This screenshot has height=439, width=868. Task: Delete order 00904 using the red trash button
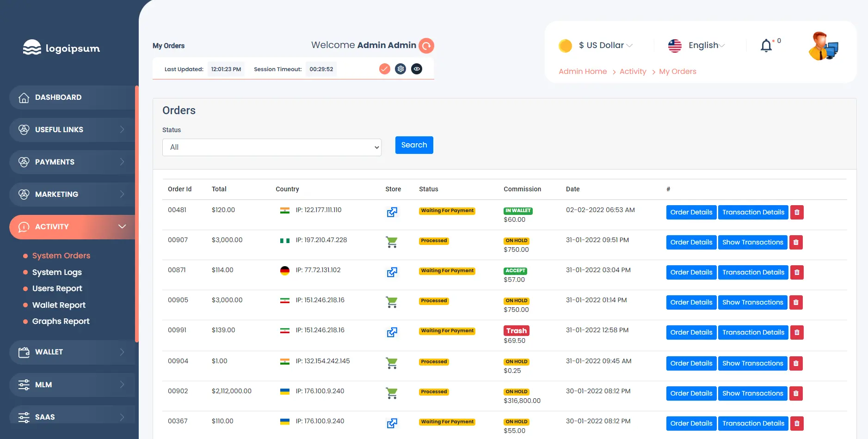click(x=796, y=363)
